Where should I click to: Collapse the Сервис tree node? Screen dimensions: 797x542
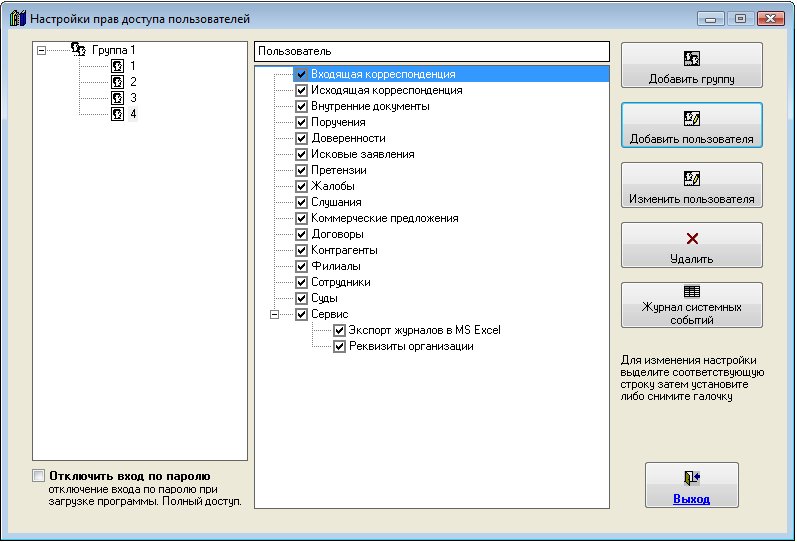point(274,314)
